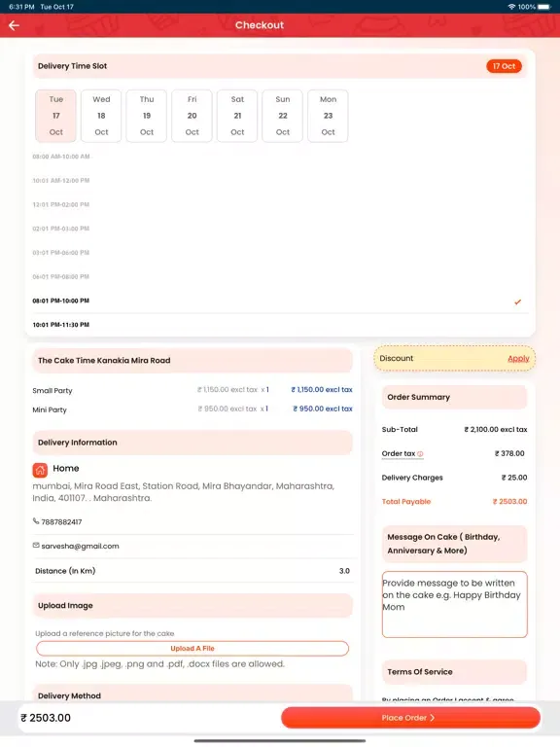Tap the Small Party item row

click(x=192, y=390)
